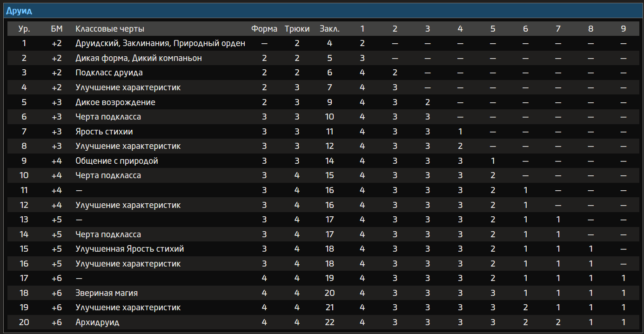Select "Улучшение характеристик" in the level 4 row
644x334 pixels.
coord(128,87)
